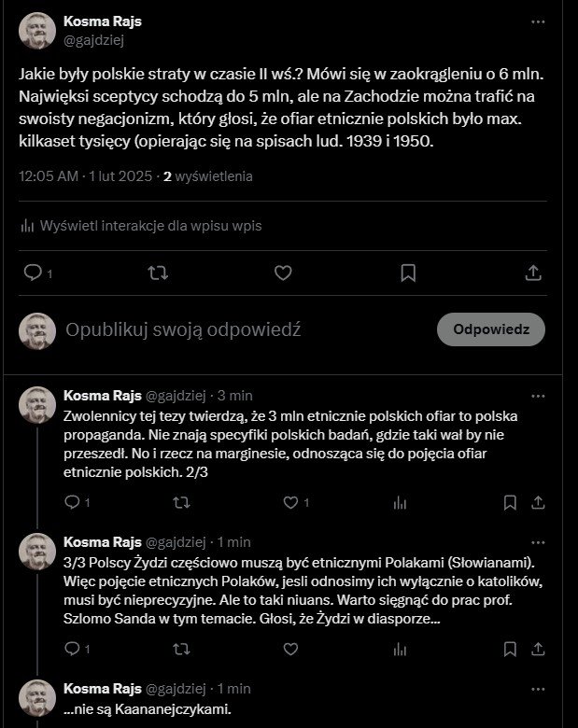Unlike the 2/3 reply heart icon
The width and height of the screenshot is (578, 728).
(x=290, y=502)
